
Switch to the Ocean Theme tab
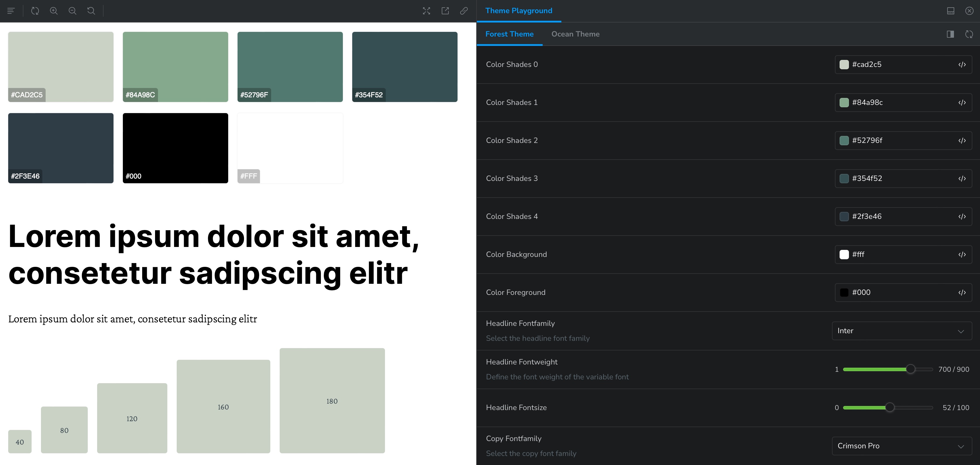pyautogui.click(x=575, y=34)
